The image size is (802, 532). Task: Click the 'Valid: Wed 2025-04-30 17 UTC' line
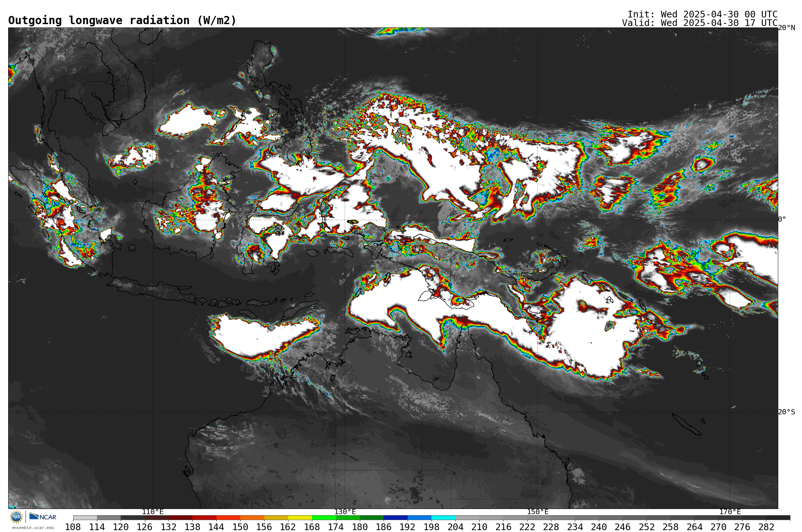click(x=700, y=23)
